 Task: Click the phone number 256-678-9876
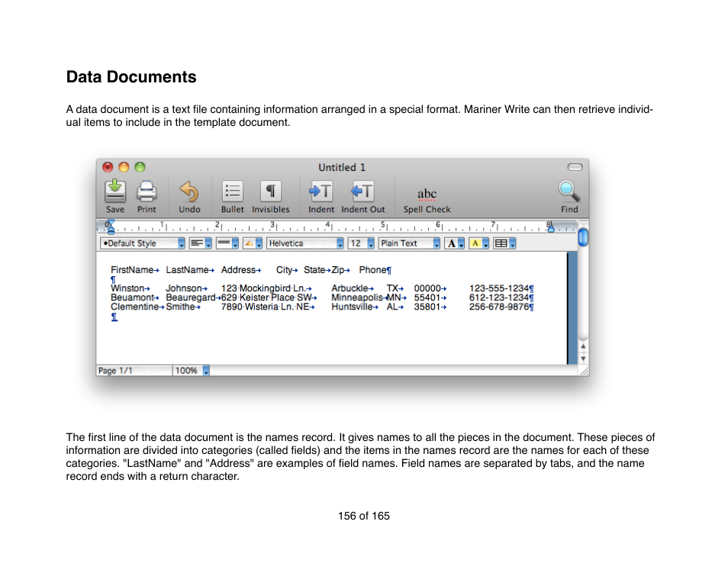click(499, 307)
